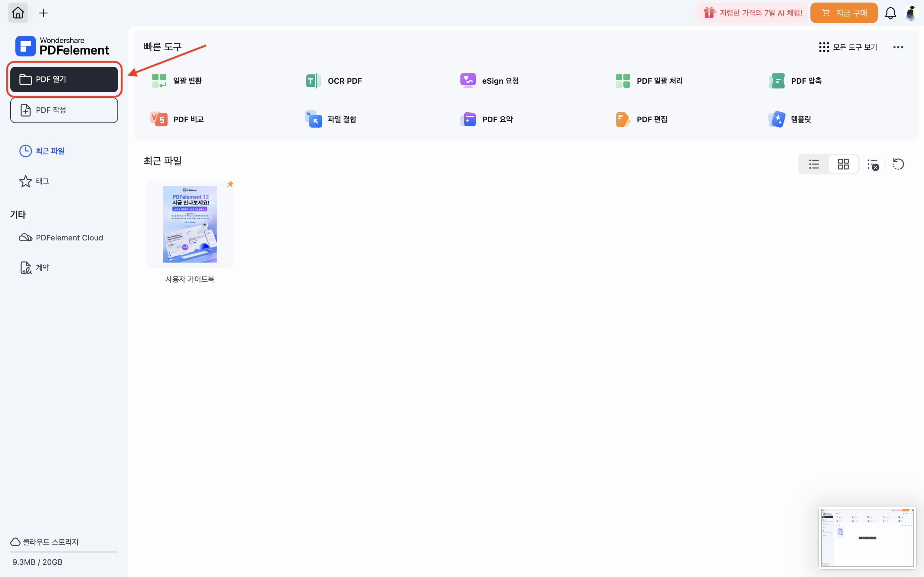Launch the PDF 비교 compare tool
924x577 pixels.
point(177,119)
